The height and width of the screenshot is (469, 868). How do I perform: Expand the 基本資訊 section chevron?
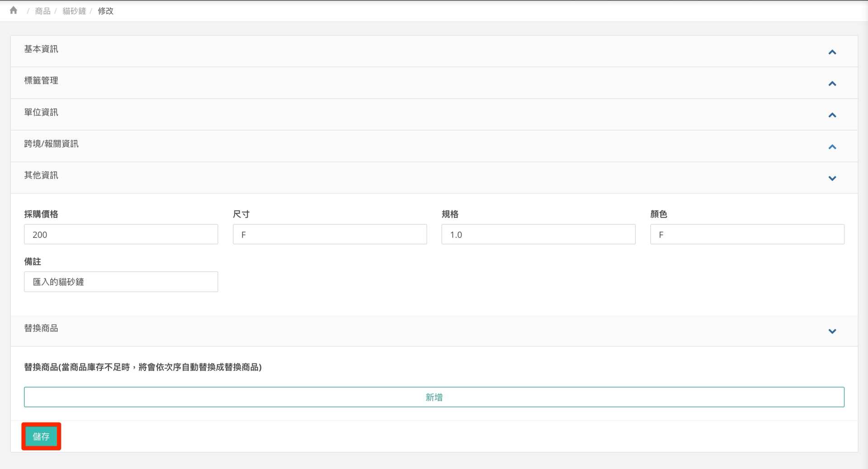832,52
